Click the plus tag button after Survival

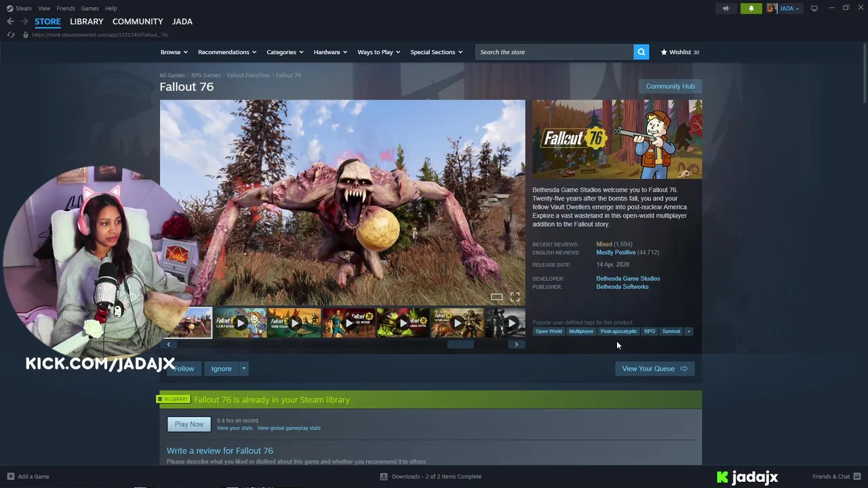[688, 331]
